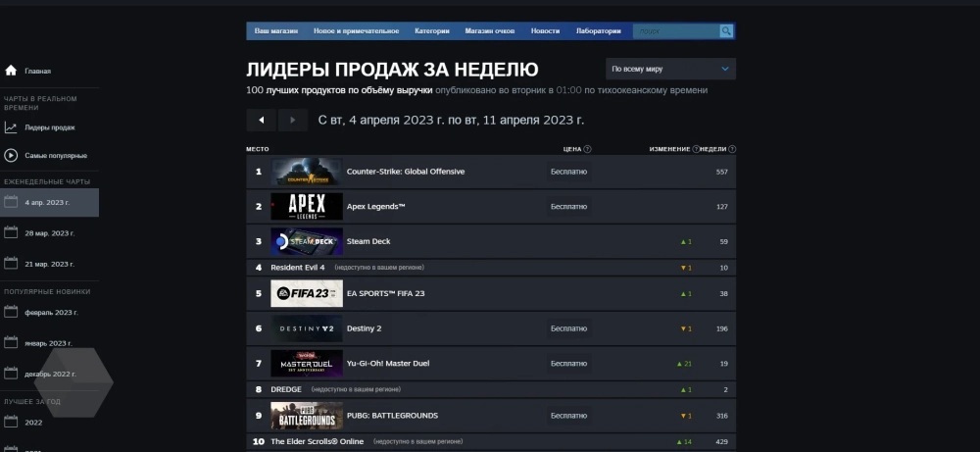Open the Новое и примечательное menu

(x=356, y=31)
